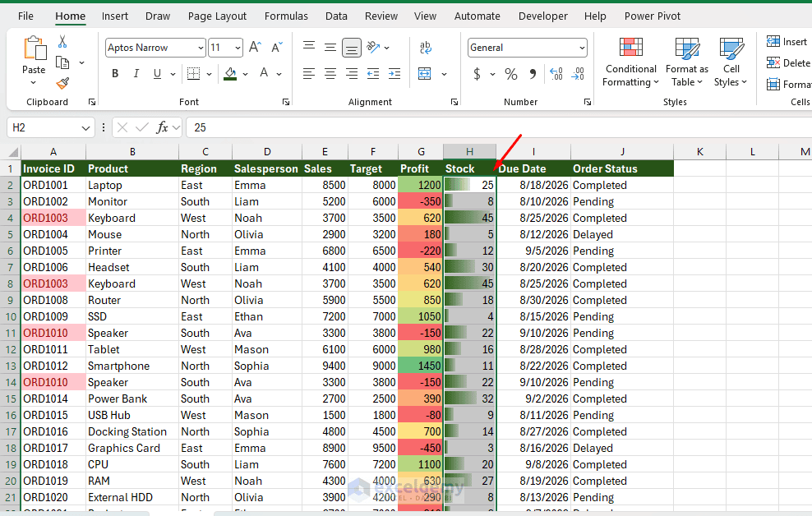
Task: Open the File tab
Action: (25, 16)
